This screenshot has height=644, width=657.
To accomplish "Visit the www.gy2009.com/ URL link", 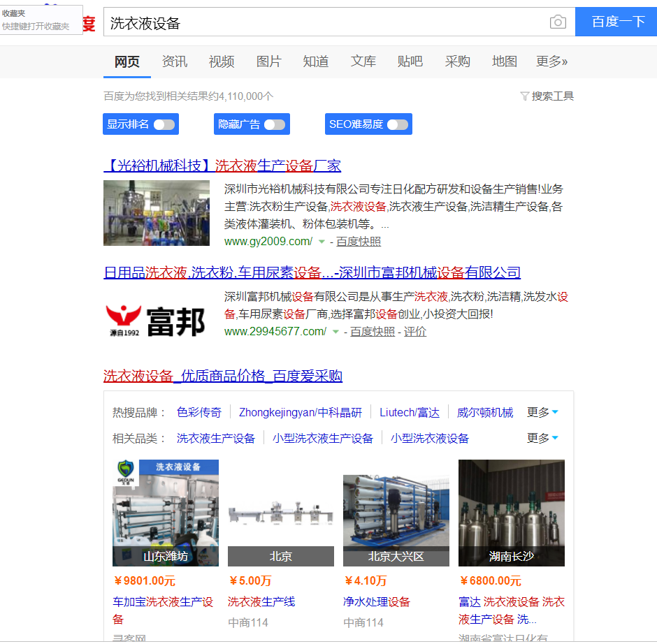I will click(x=268, y=242).
